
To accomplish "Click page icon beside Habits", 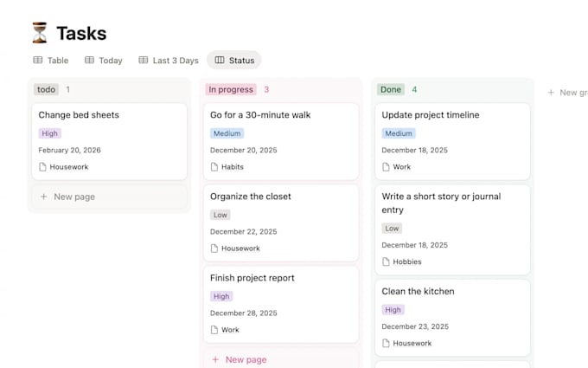I will (214, 167).
